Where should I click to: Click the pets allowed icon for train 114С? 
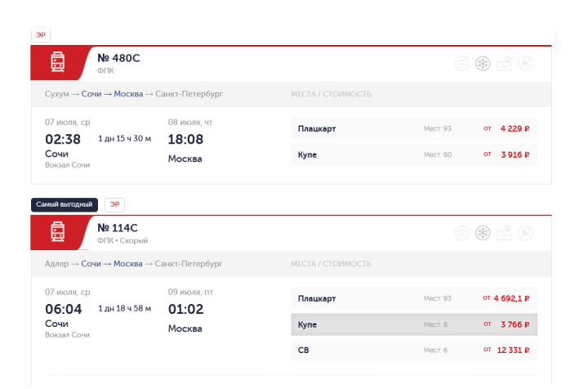pos(505,233)
